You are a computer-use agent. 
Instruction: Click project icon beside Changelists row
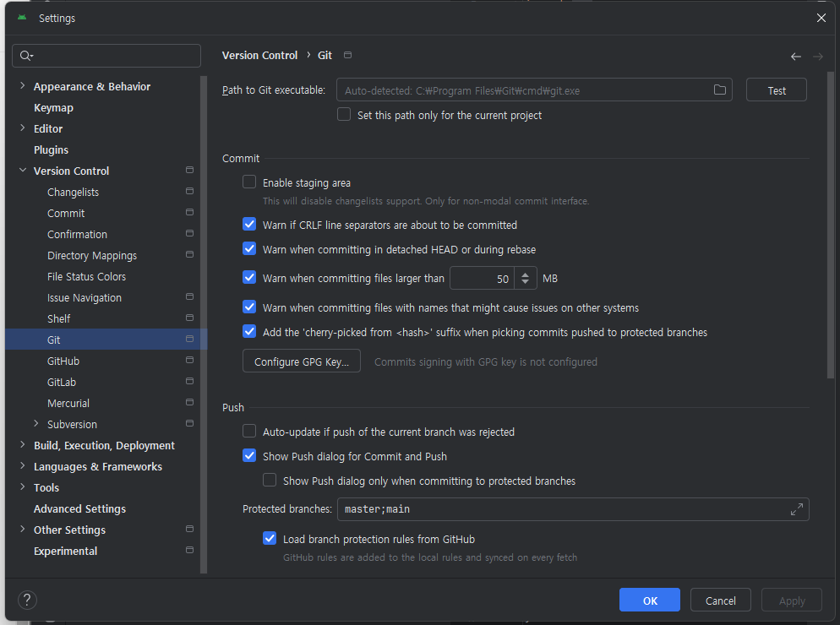click(x=189, y=191)
